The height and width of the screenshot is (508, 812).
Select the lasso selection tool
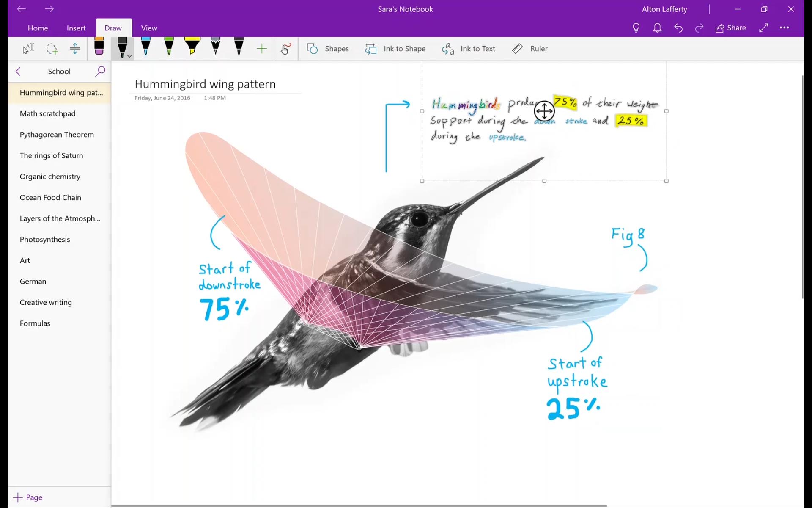pos(52,49)
